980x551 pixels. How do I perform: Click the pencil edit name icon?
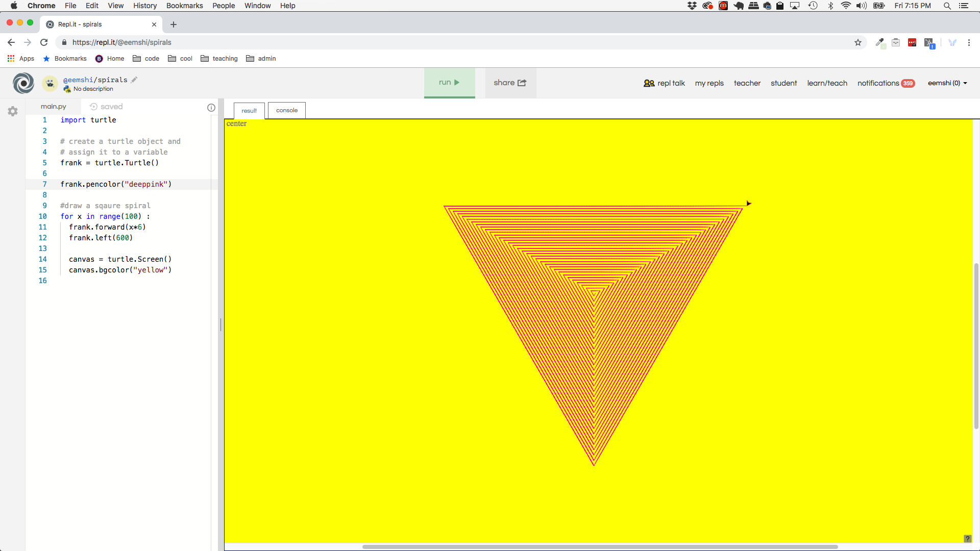tap(134, 80)
